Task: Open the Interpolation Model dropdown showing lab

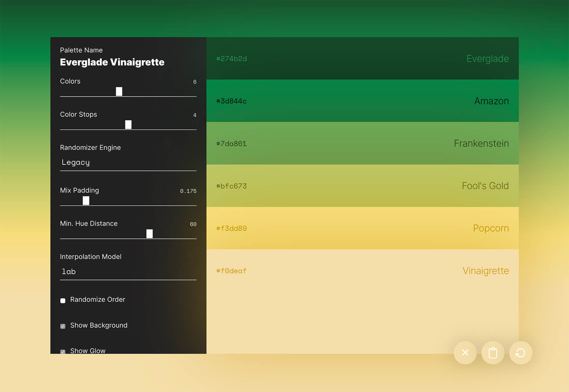Action: [x=128, y=272]
